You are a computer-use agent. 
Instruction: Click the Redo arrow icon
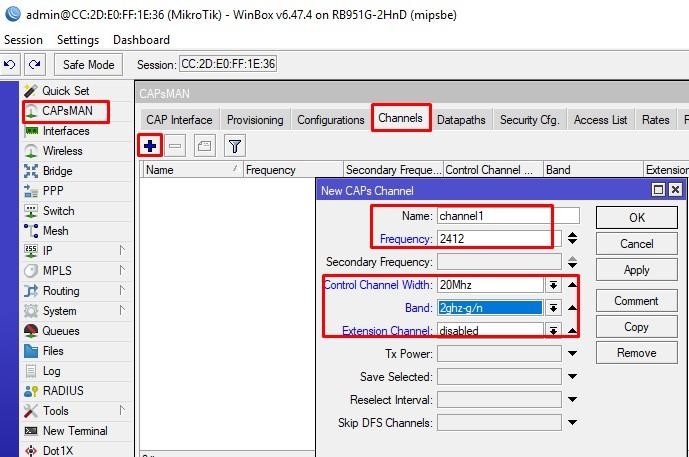pyautogui.click(x=35, y=65)
